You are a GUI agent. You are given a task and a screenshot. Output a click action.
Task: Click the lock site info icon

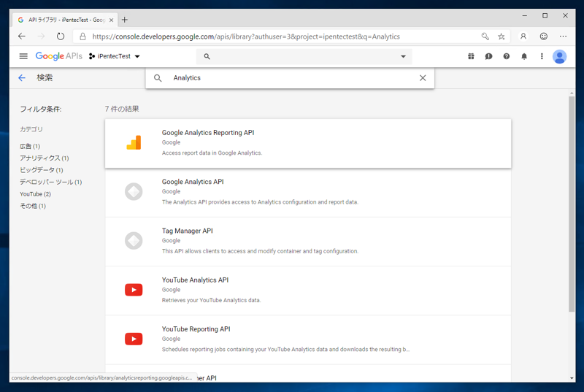pos(82,36)
